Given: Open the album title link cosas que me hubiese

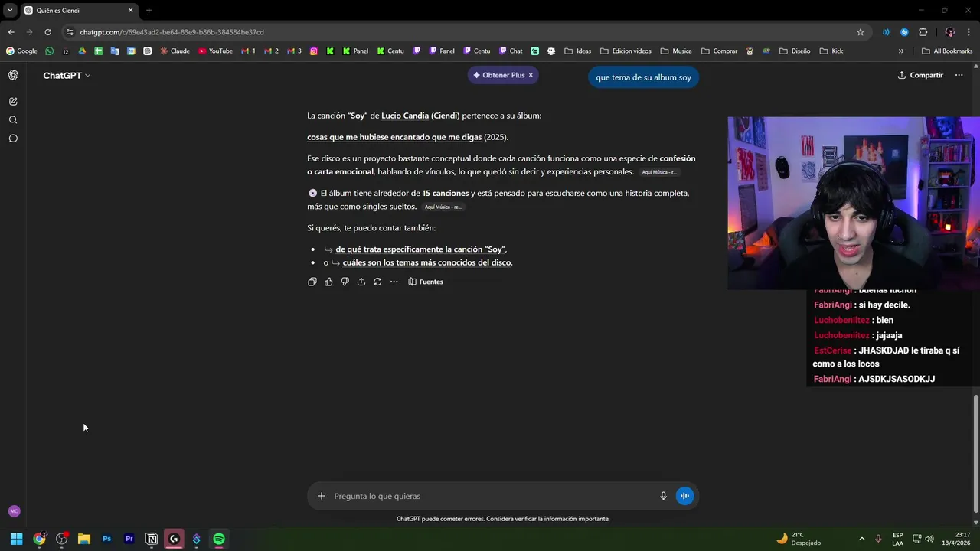Looking at the screenshot, I should (394, 137).
